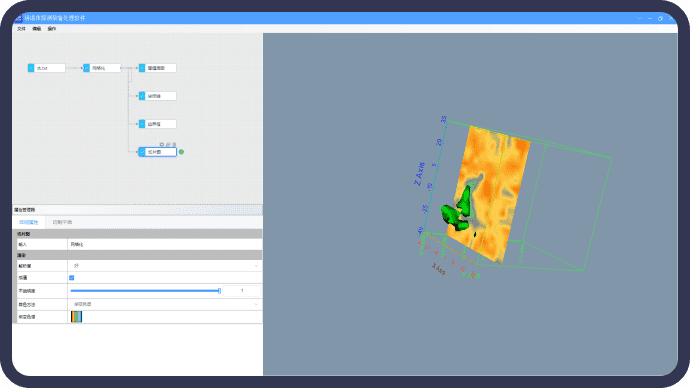Image resolution: width=690 pixels, height=388 pixels.
Task: Click the trash icon above the selected node
Action: pyautogui.click(x=174, y=144)
